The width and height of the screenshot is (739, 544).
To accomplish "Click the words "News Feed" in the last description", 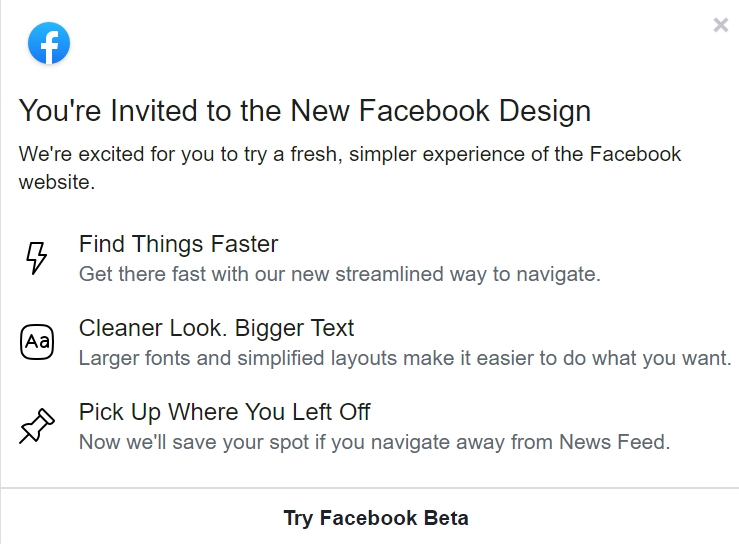I will point(614,442).
